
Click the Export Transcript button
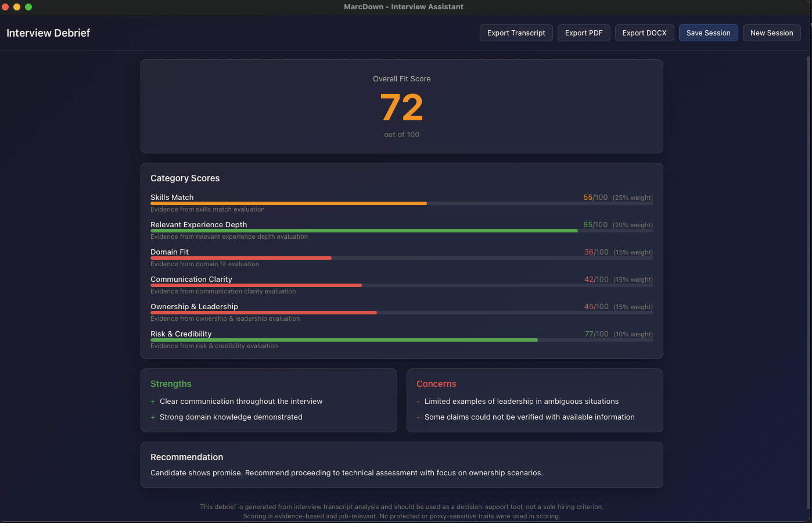click(x=516, y=33)
